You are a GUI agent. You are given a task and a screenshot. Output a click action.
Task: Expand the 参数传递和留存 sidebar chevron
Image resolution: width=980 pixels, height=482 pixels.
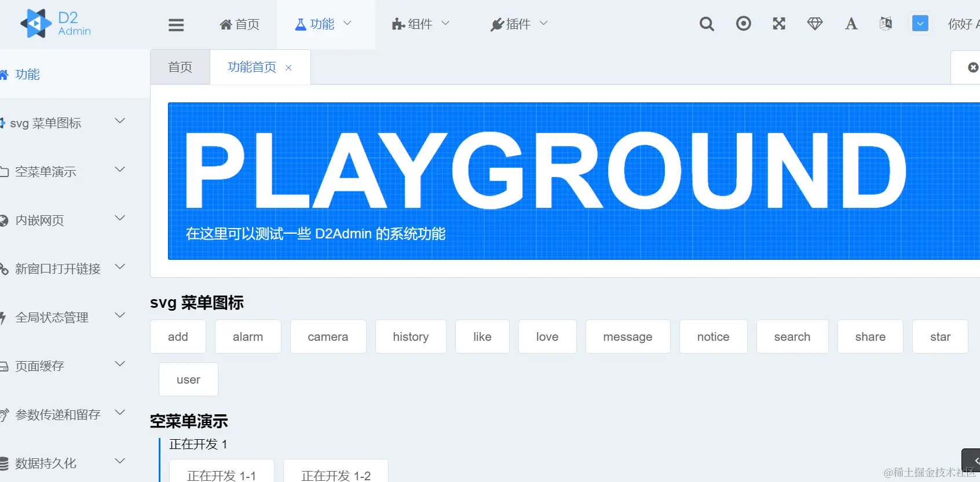[120, 413]
